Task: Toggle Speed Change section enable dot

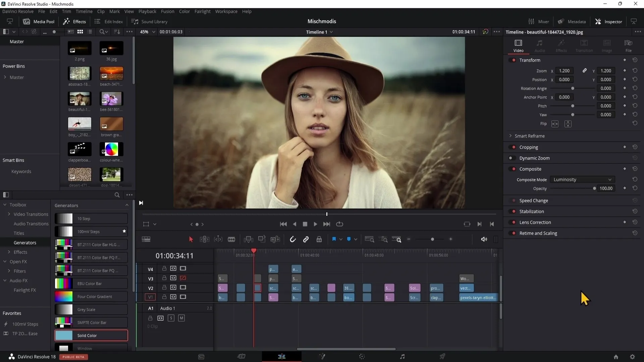Action: coord(515,201)
